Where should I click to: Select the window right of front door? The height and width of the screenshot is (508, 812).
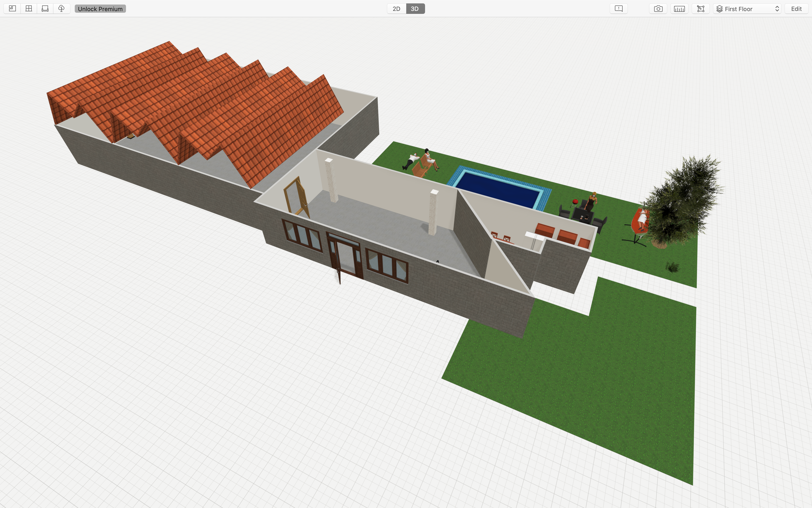(387, 265)
